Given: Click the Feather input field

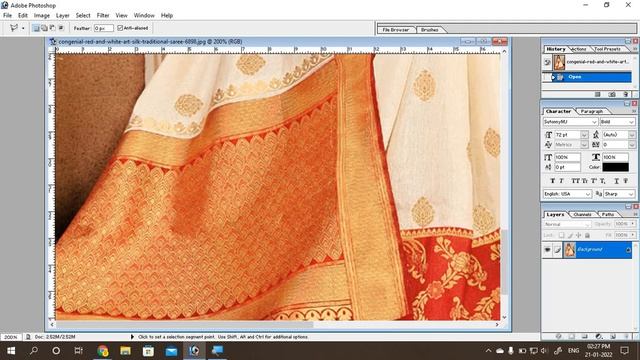Looking at the screenshot, I should point(103,28).
